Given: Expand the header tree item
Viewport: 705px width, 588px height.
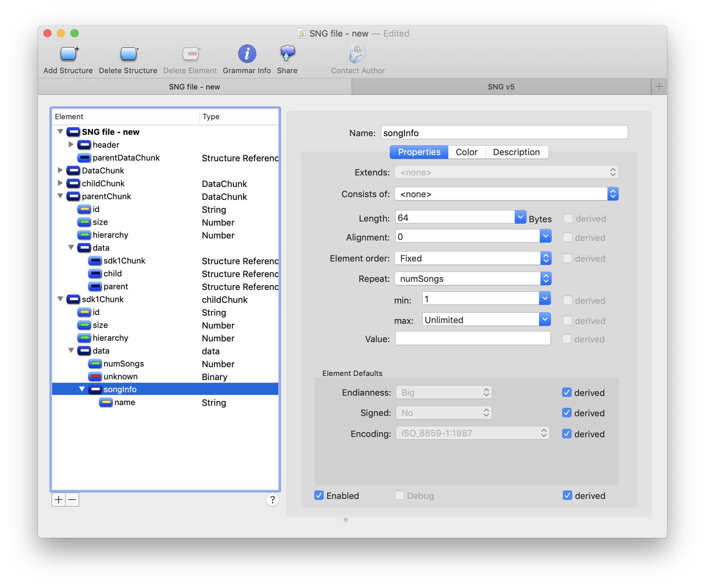Looking at the screenshot, I should point(71,145).
